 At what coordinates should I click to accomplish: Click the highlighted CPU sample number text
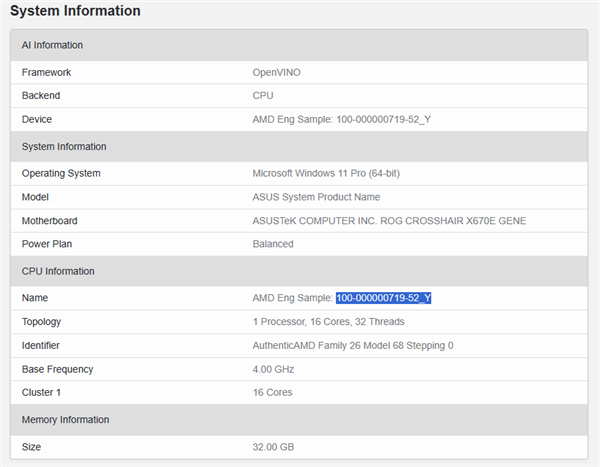coord(383,298)
